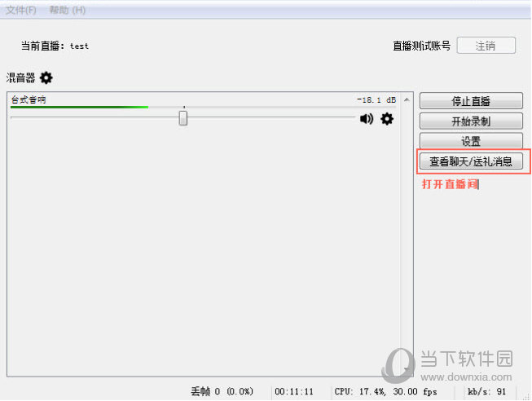
Task: Select the 丢帧 0 (0.0%) status entry
Action: (222, 391)
